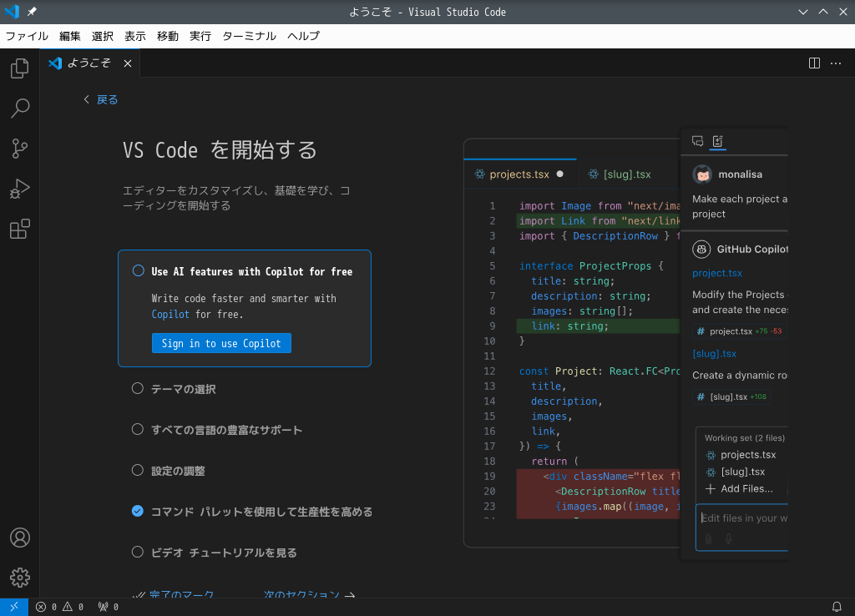Open the ターミナル menu
The width and height of the screenshot is (855, 616).
249,36
